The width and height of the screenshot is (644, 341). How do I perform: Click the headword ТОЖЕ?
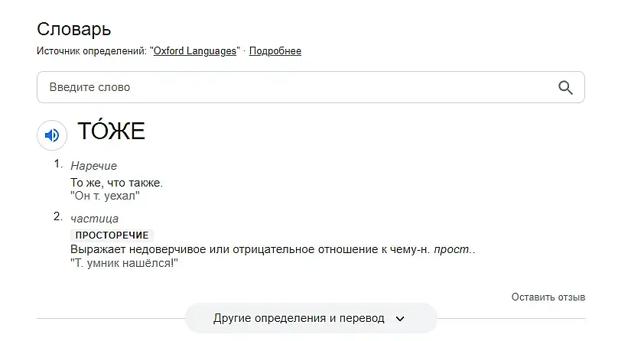(x=111, y=132)
